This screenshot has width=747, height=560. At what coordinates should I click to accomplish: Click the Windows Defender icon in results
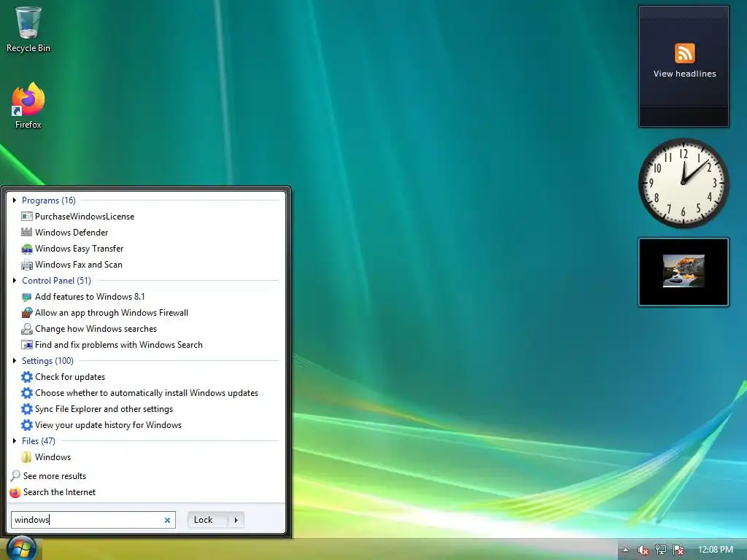point(27,233)
